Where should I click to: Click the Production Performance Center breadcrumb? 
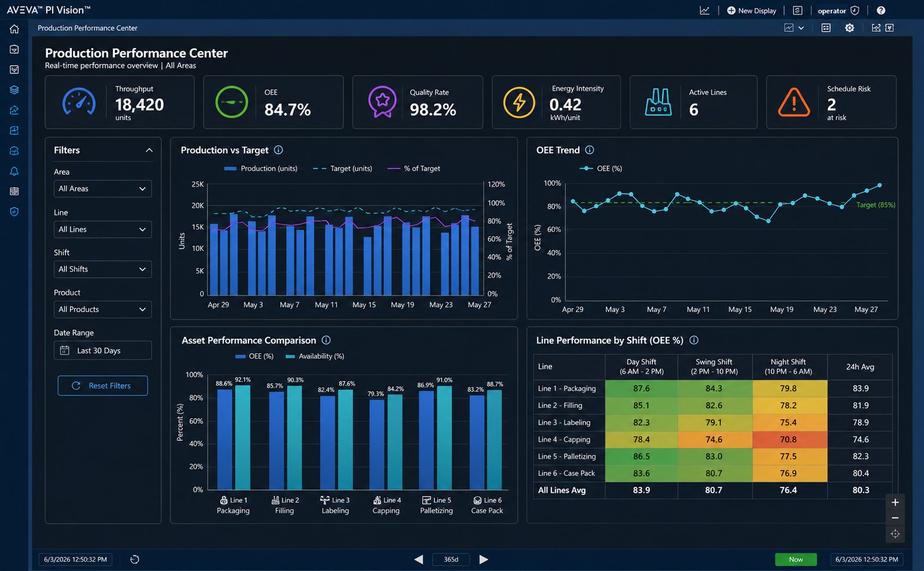[x=87, y=28]
